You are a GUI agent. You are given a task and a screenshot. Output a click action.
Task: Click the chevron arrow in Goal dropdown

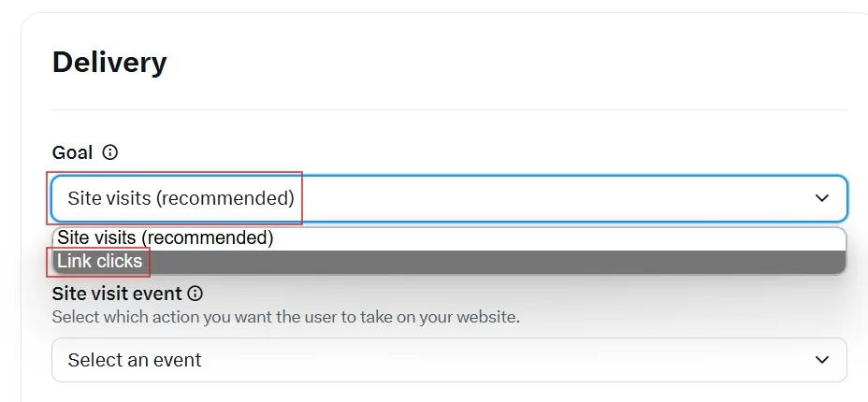click(x=822, y=198)
